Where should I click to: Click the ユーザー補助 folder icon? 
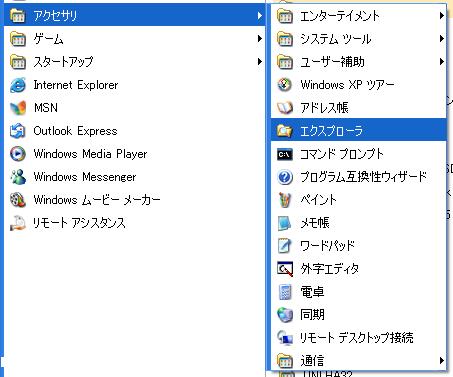[285, 62]
